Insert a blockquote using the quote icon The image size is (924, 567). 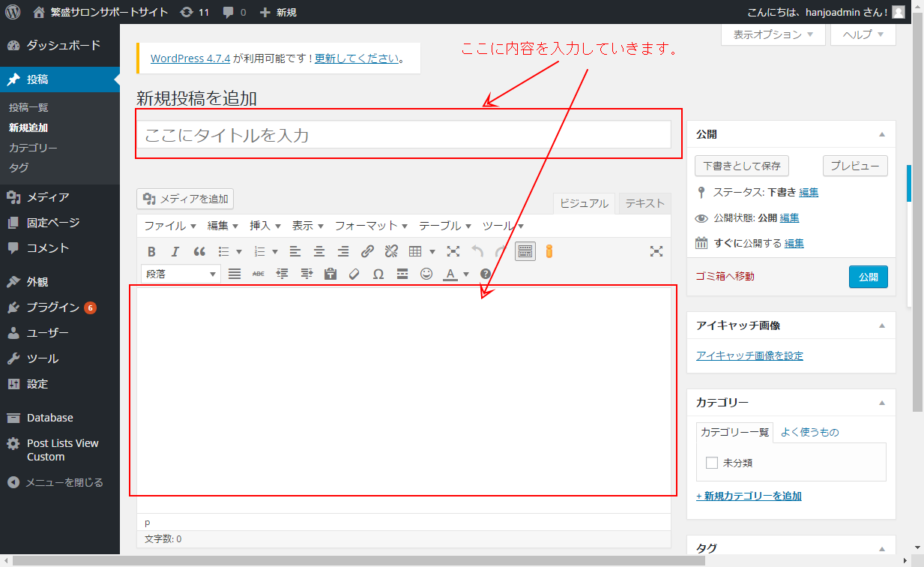[x=199, y=252]
